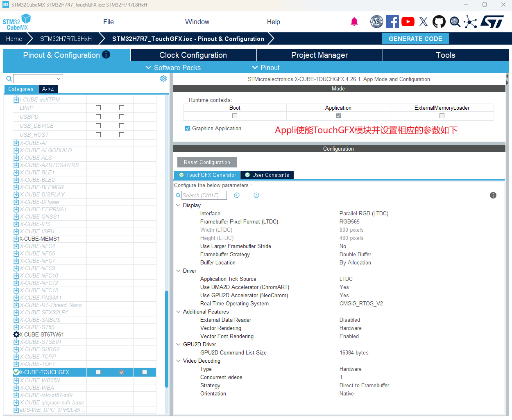512x420 pixels.
Task: Click the red notification bell icon
Action: pos(354,22)
